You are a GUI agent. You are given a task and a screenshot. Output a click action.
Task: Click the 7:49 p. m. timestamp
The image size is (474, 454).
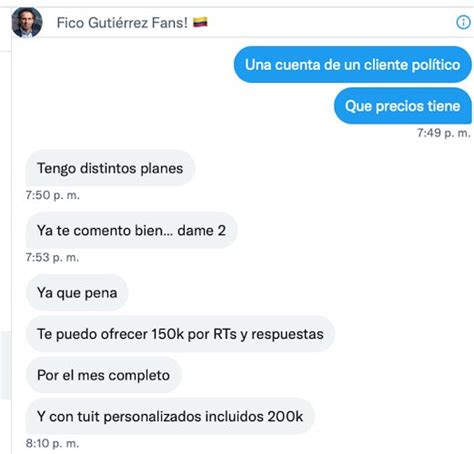[444, 133]
